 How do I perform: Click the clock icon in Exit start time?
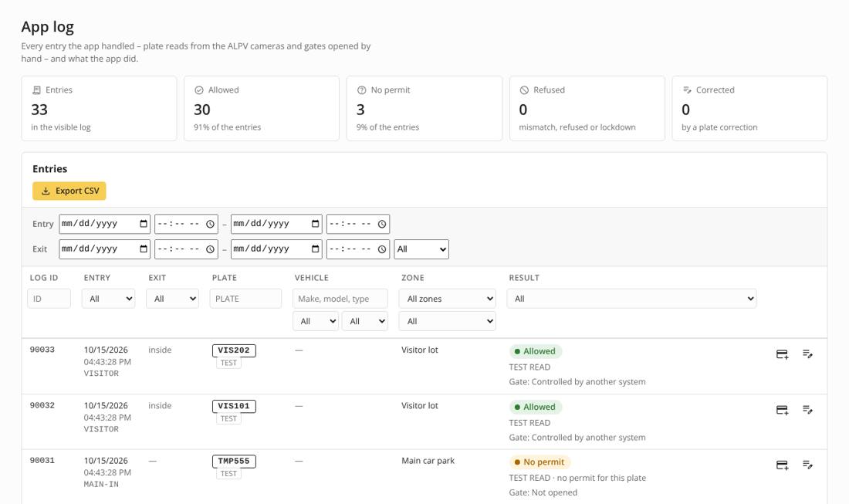click(x=210, y=249)
